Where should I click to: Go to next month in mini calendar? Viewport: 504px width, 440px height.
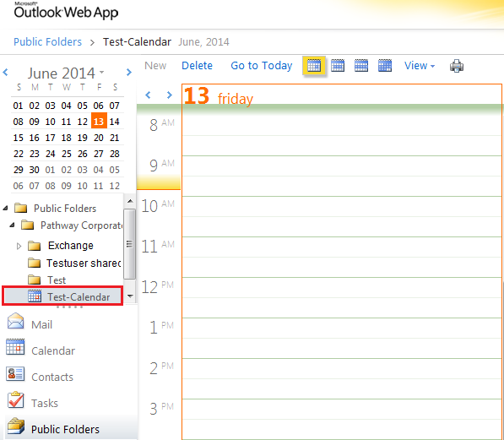[129, 73]
